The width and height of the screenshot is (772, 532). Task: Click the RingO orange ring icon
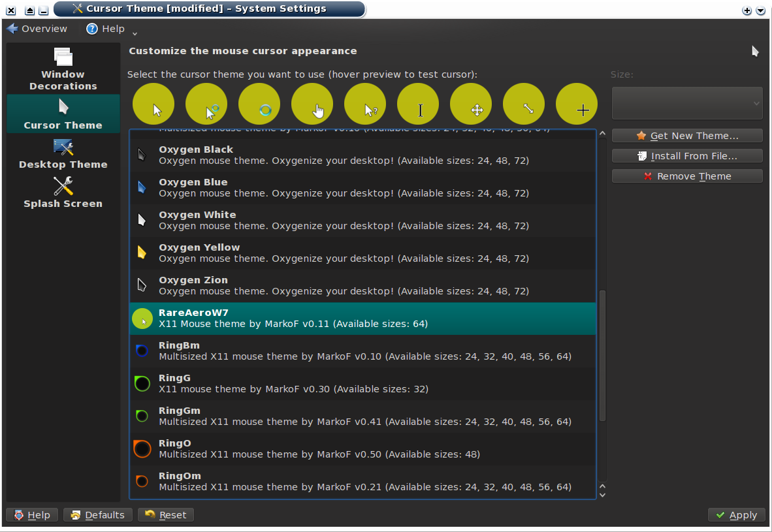[142, 449]
